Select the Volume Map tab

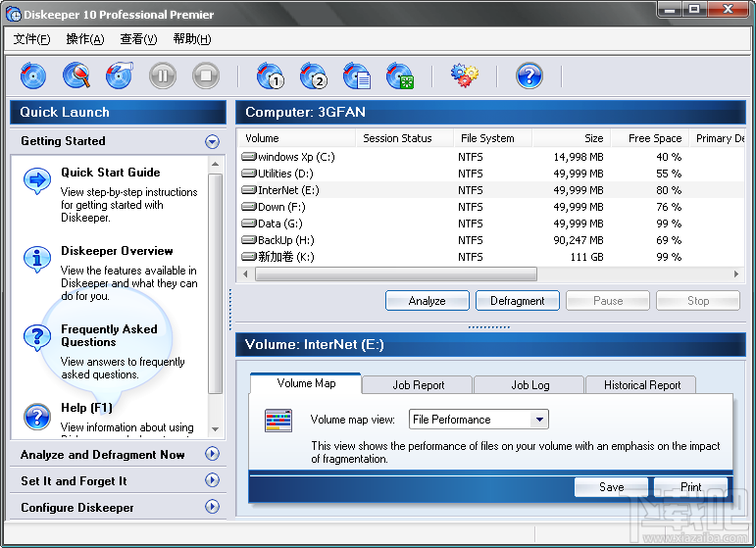[306, 383]
